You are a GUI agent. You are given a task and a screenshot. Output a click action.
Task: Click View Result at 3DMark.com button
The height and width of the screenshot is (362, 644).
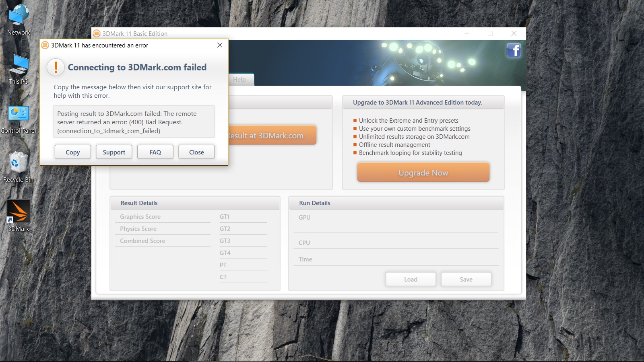tap(272, 136)
